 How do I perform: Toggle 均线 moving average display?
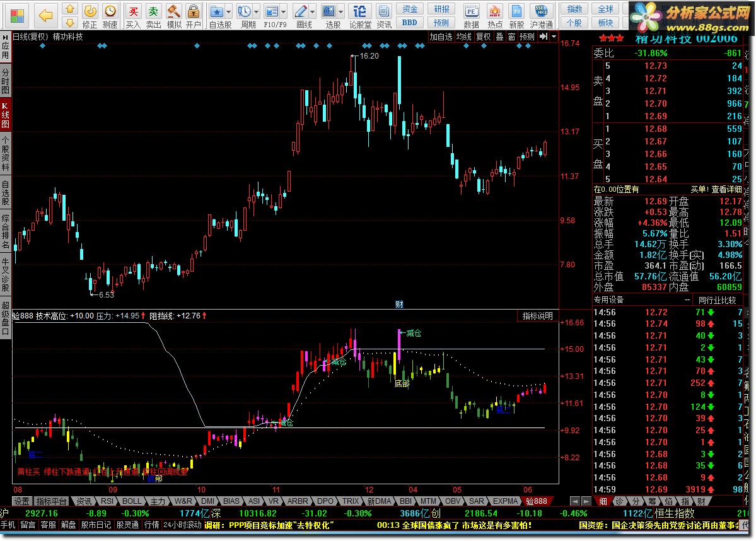(x=464, y=37)
